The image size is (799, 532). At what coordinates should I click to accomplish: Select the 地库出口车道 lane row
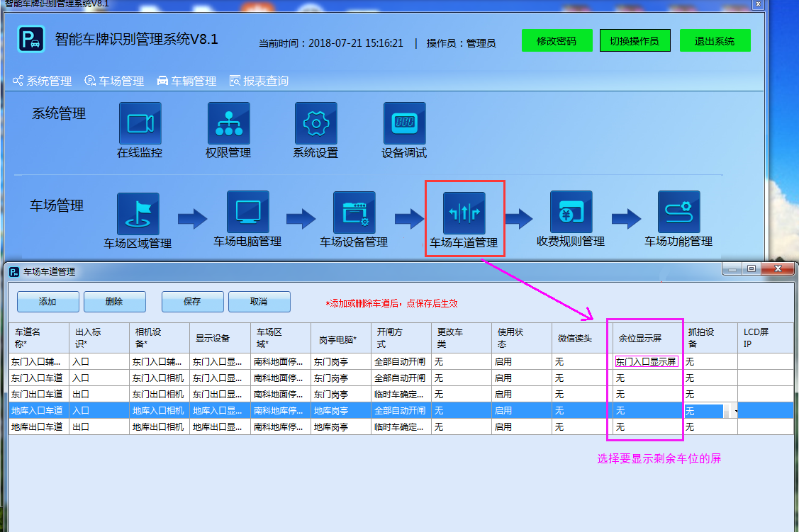401,427
